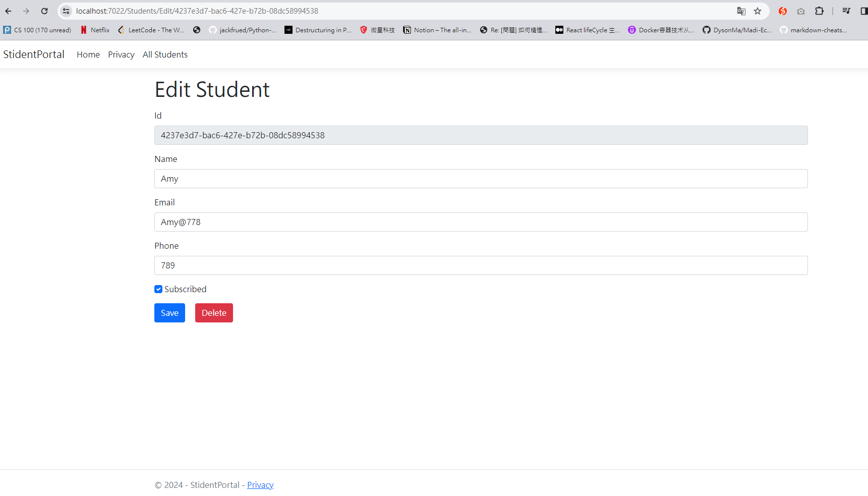The width and height of the screenshot is (868, 496).
Task: Click the Privacy link in the footer
Action: point(260,484)
